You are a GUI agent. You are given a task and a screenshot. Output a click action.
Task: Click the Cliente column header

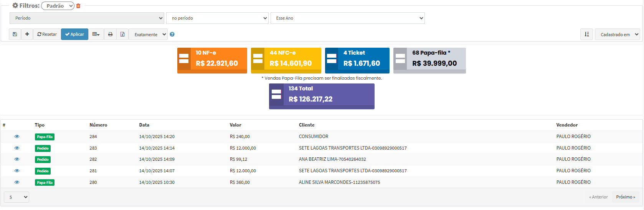(x=306, y=125)
